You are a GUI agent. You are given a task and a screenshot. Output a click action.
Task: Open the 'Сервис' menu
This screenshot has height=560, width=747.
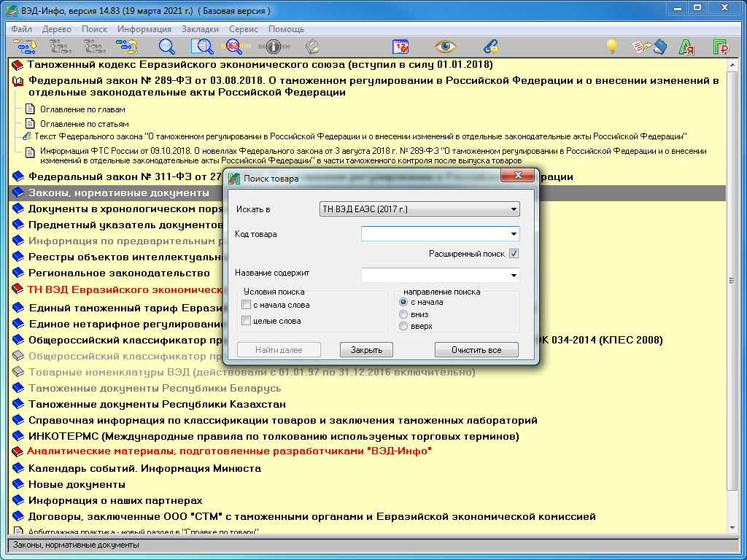click(243, 29)
